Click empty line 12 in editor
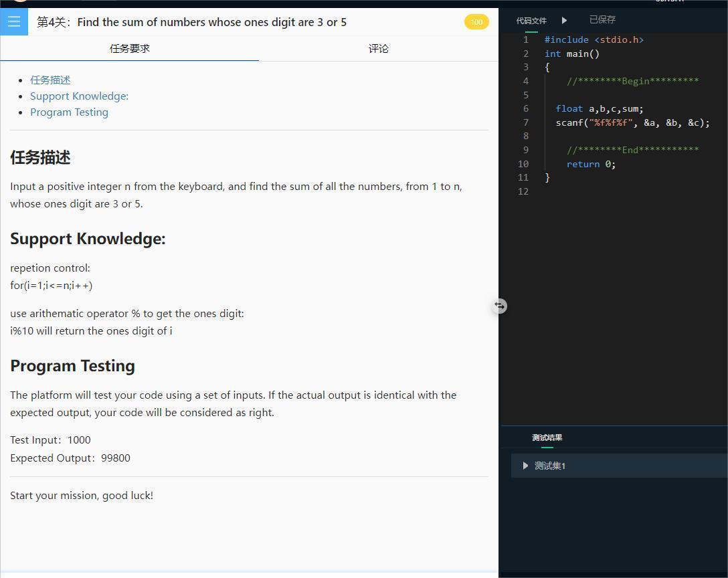728x578 pixels. [632, 191]
